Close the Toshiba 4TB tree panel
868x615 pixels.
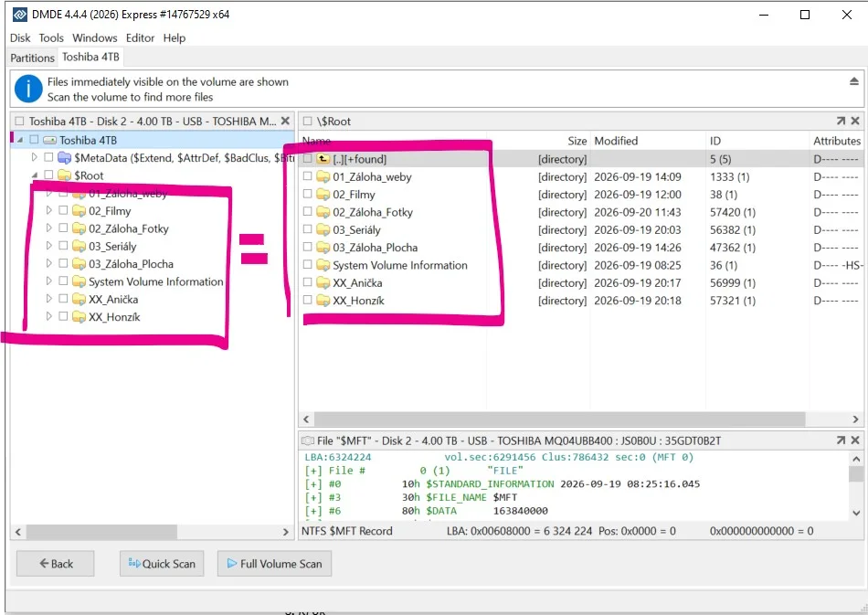point(285,121)
